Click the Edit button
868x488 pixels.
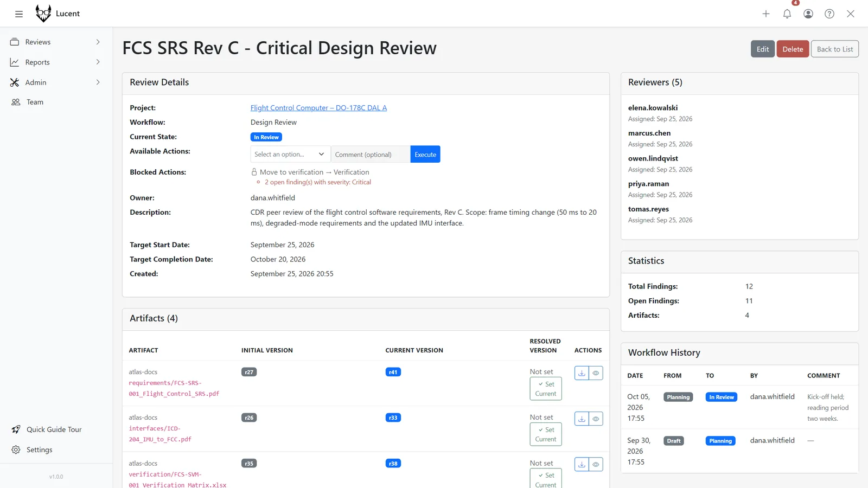click(763, 49)
